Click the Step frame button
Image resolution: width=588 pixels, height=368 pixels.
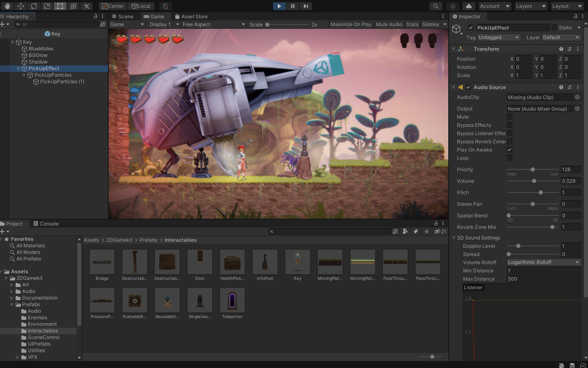306,6
